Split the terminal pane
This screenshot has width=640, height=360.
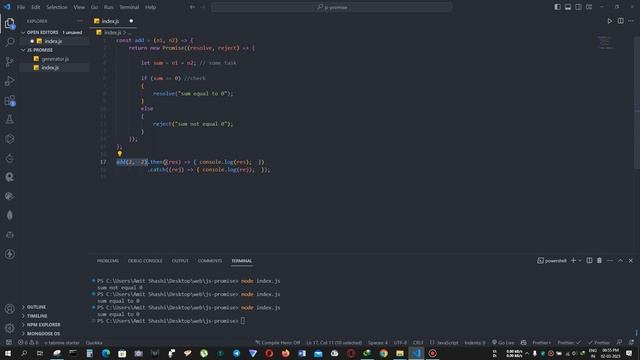point(589,260)
